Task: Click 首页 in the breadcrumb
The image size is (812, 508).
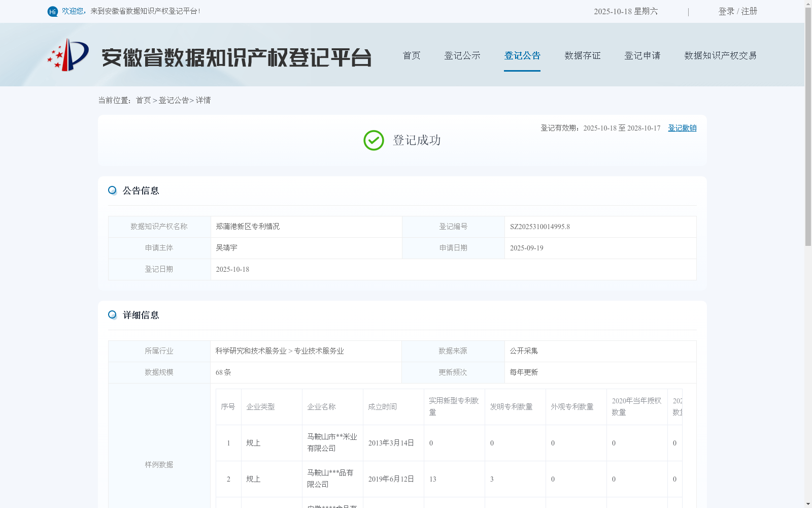Action: coord(143,101)
